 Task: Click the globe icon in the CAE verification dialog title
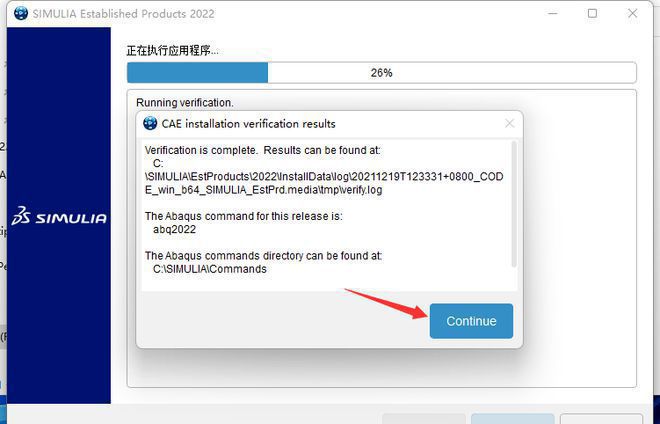pyautogui.click(x=150, y=123)
